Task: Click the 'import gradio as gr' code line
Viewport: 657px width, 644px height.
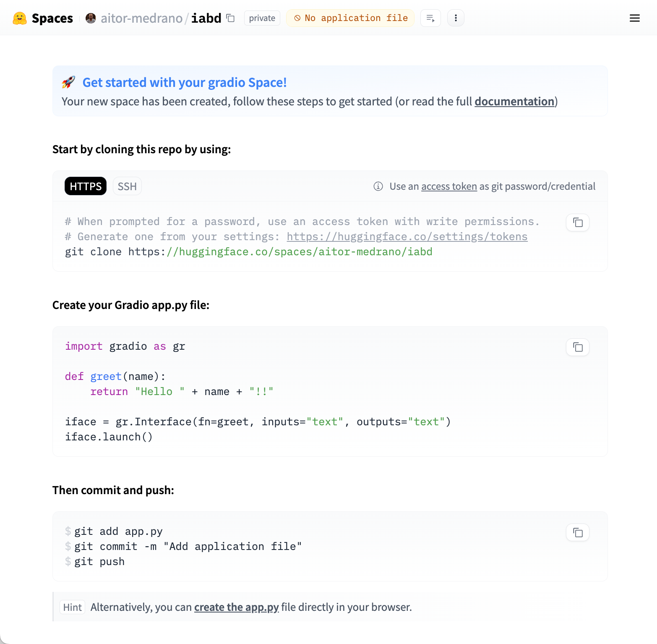Action: coord(125,346)
